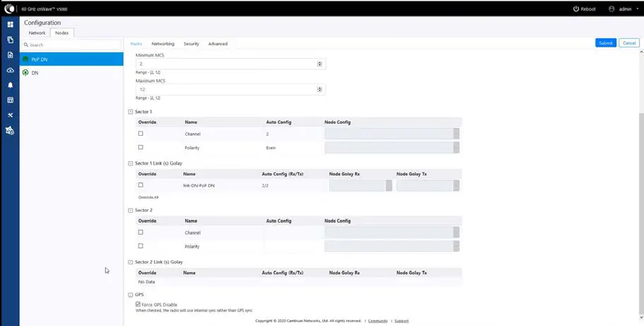Select the Radio sub-tab
The width and height of the screenshot is (644, 326).
coord(136,44)
